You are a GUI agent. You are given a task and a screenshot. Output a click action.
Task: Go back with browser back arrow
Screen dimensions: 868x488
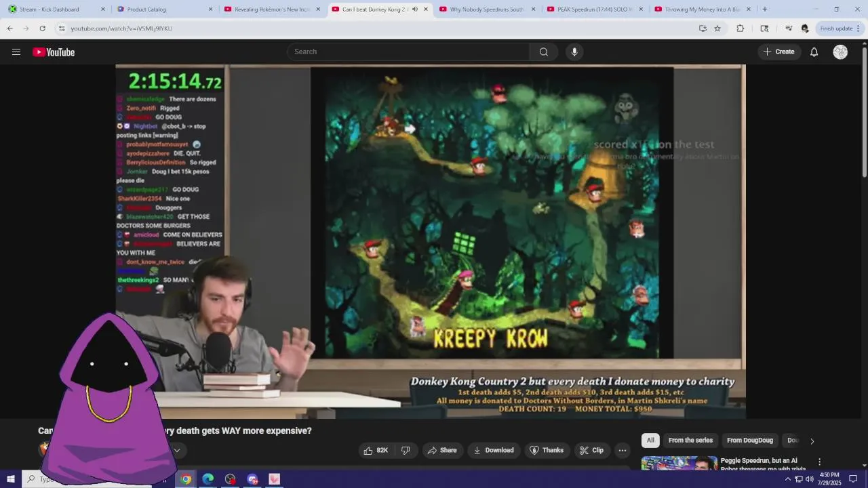pos(10,28)
